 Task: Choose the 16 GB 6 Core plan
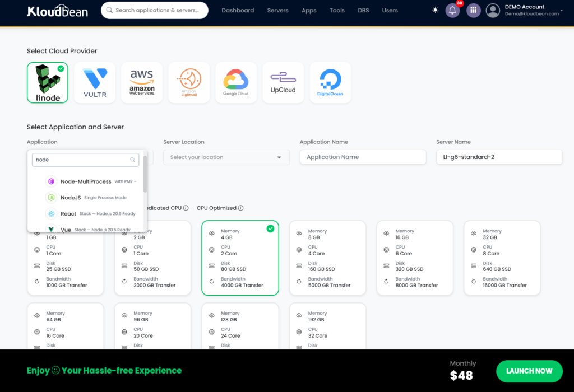(x=415, y=258)
